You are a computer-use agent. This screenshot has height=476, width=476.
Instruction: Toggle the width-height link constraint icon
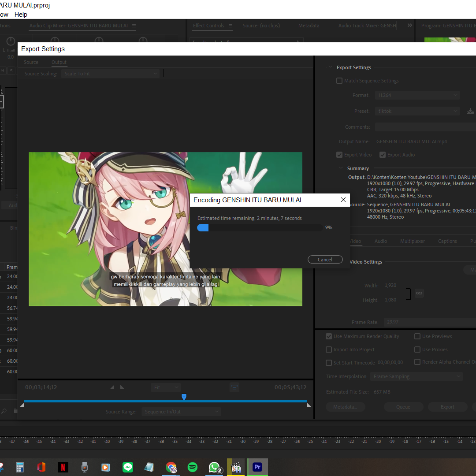419,293
